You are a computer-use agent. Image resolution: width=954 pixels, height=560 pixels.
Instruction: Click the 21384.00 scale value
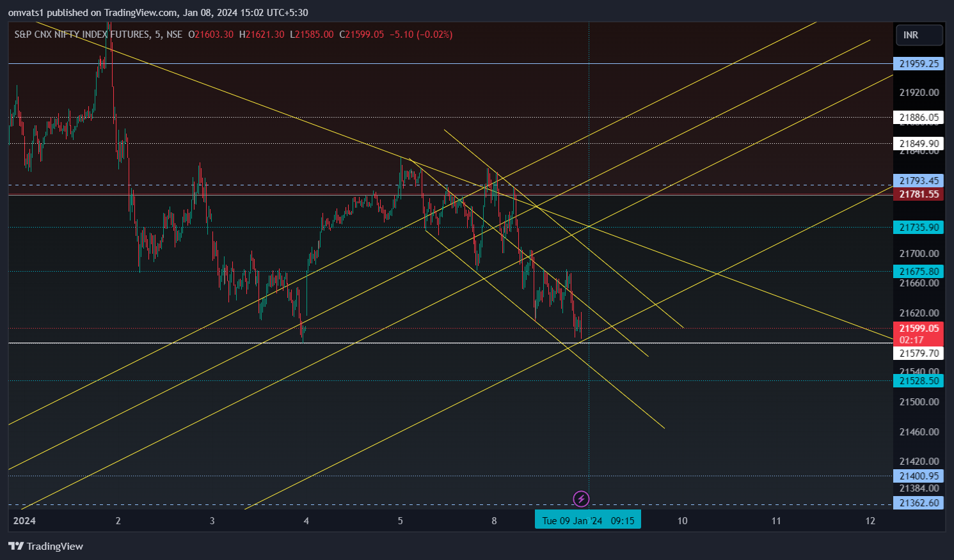coord(919,489)
